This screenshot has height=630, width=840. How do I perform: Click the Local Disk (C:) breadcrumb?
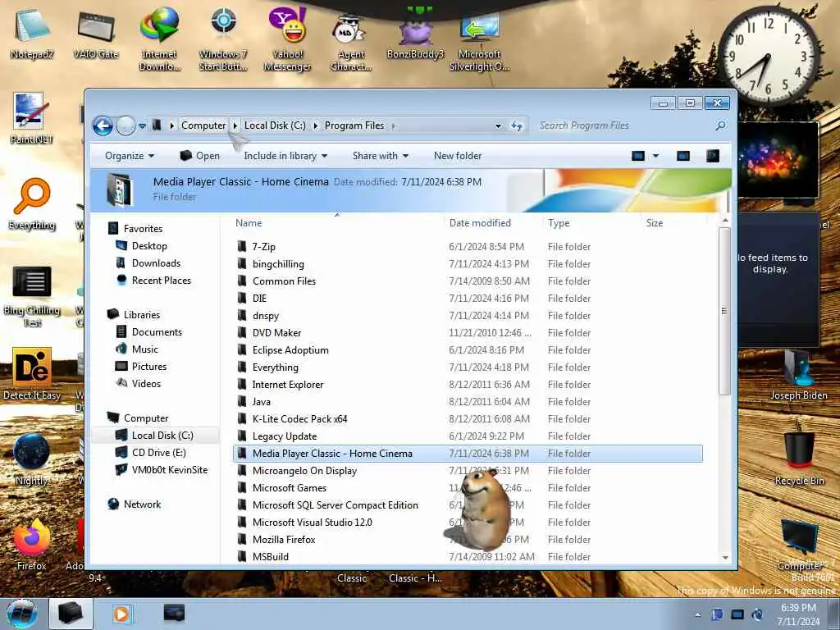[x=275, y=126]
